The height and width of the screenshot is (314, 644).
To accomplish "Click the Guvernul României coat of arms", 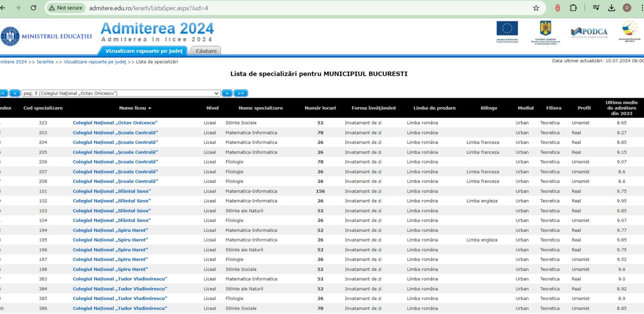I will click(546, 32).
